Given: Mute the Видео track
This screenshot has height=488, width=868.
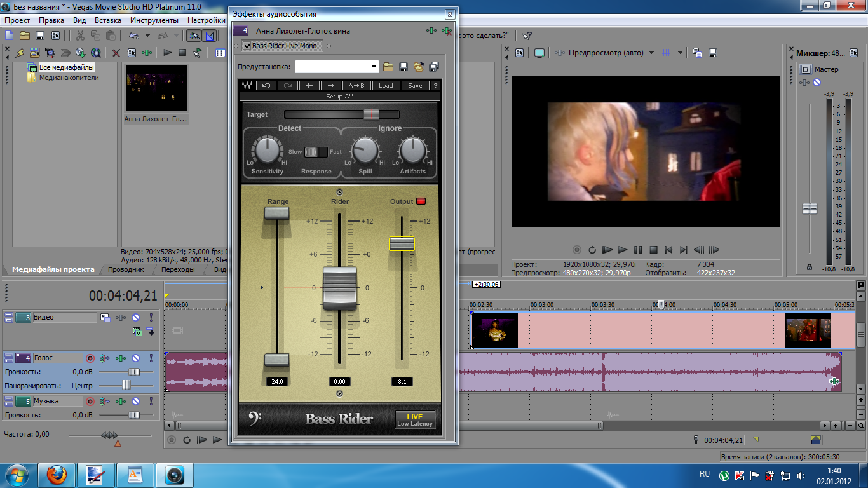Looking at the screenshot, I should click(x=135, y=318).
